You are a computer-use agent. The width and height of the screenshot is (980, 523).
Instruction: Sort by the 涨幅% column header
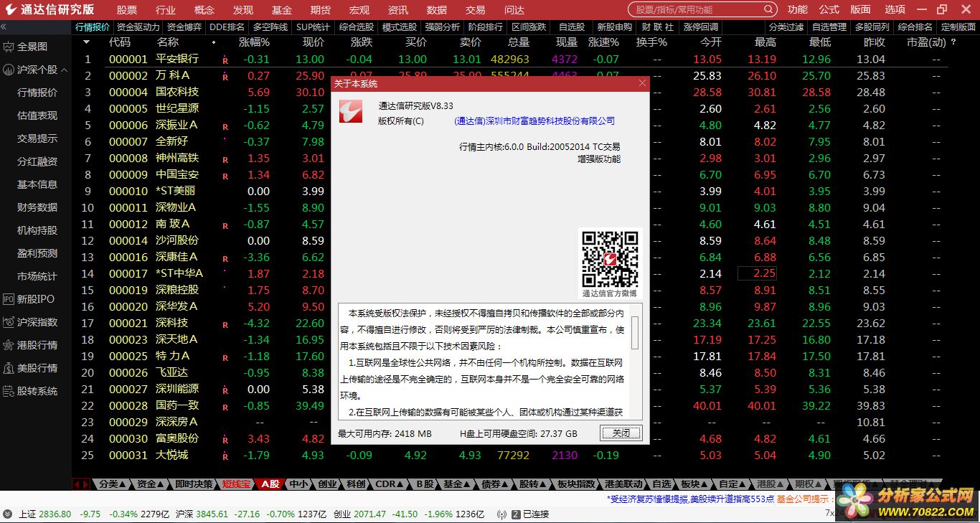tap(254, 42)
